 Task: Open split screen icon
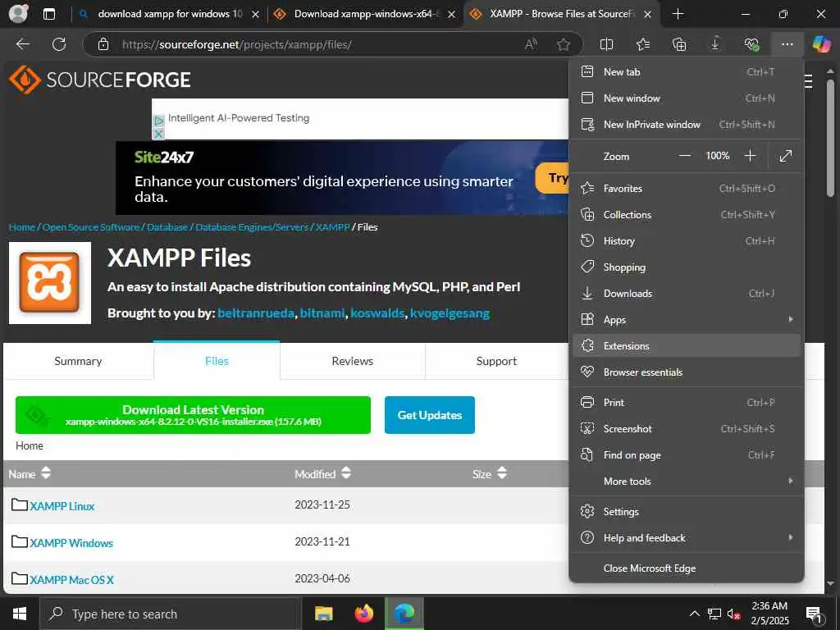click(x=606, y=44)
